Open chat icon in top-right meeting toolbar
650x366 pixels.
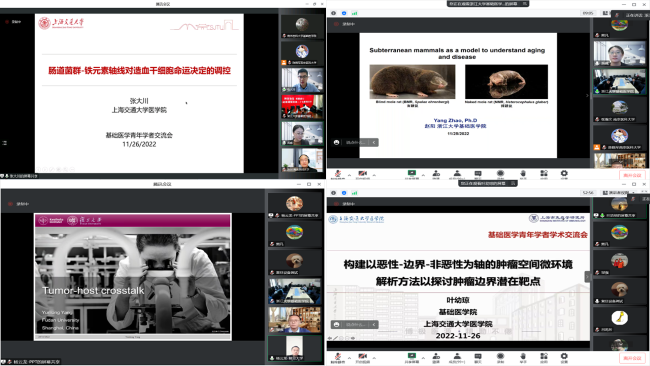(478, 174)
